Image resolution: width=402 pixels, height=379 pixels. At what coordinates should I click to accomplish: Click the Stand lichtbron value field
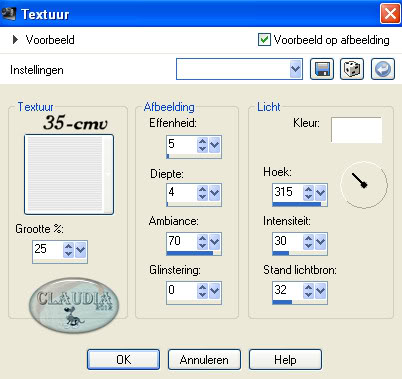(x=288, y=290)
